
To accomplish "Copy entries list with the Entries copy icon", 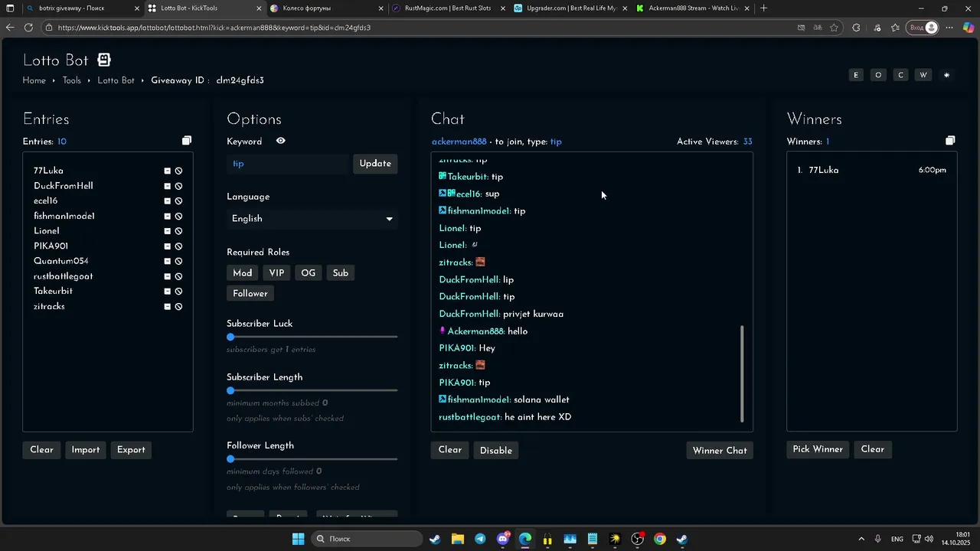I will [187, 141].
